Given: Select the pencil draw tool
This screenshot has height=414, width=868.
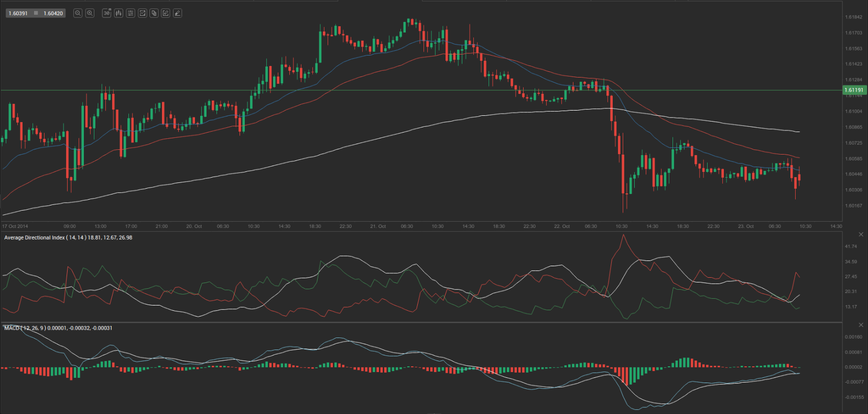Looking at the screenshot, I should 177,13.
